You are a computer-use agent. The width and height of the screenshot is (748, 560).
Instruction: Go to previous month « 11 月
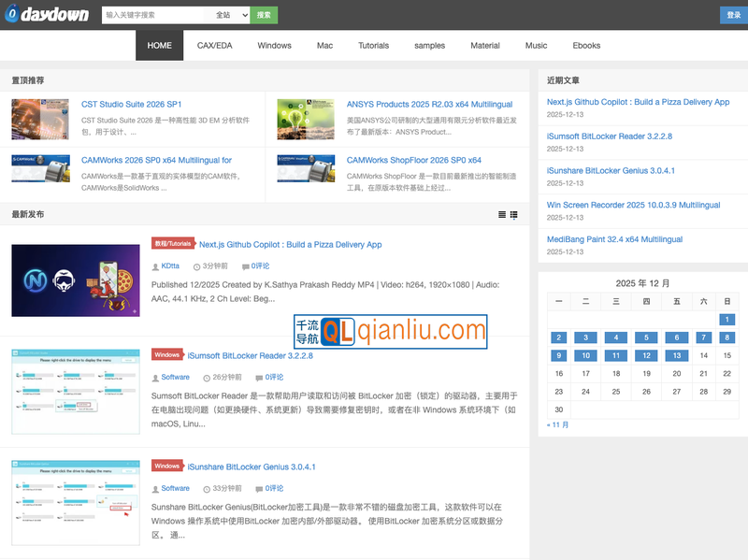pos(558,424)
